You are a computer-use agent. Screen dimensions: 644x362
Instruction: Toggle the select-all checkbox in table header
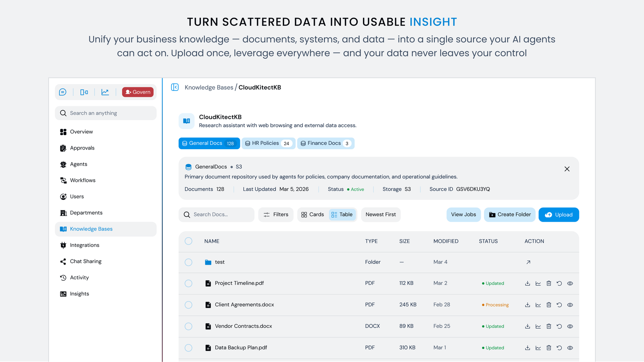pos(188,241)
